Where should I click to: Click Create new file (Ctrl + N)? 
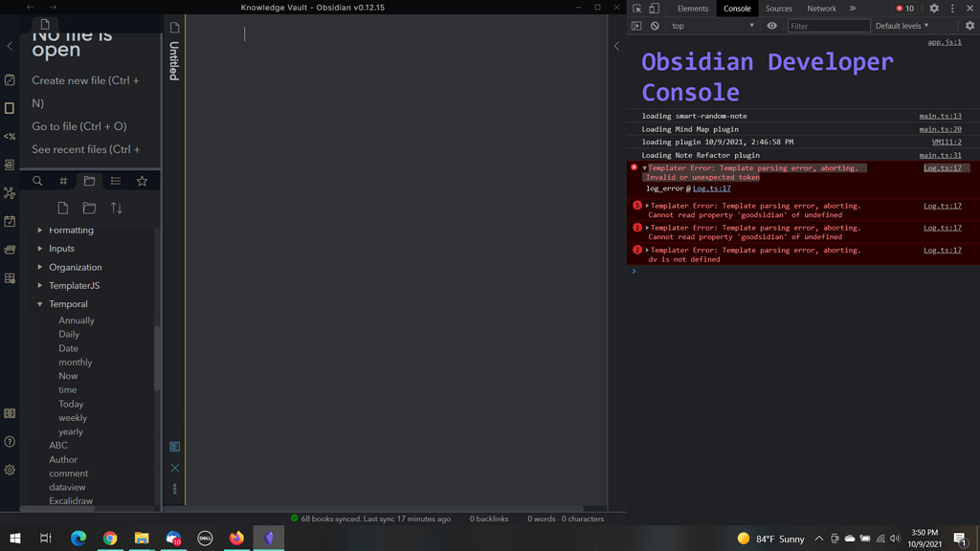coord(88,80)
